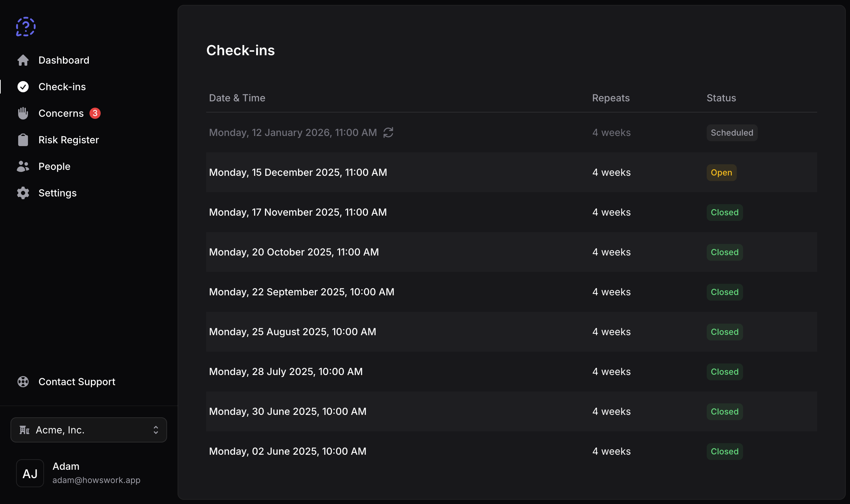Select the Risk Register clipboard icon

23,139
